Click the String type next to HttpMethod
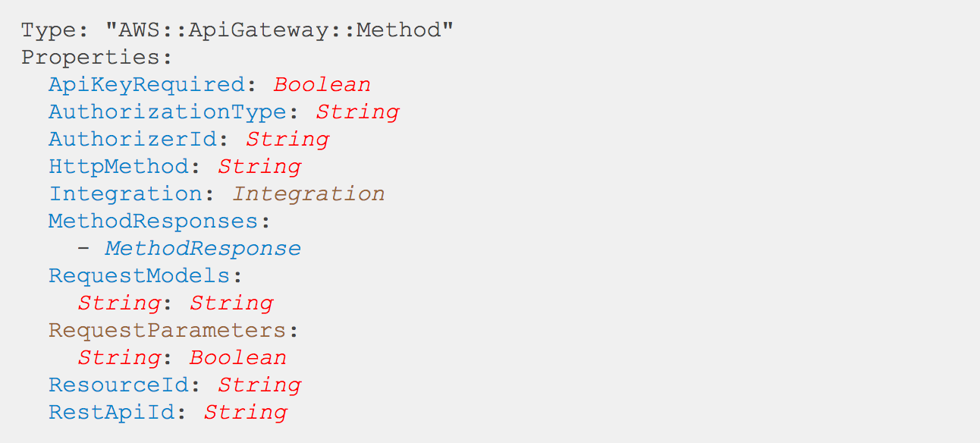Image resolution: width=980 pixels, height=443 pixels. (x=259, y=166)
